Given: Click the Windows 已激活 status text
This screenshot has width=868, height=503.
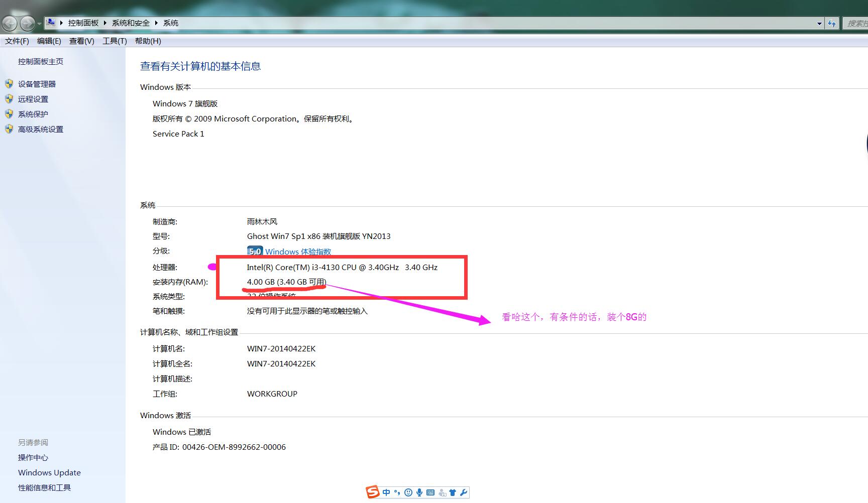Looking at the screenshot, I should point(182,432).
